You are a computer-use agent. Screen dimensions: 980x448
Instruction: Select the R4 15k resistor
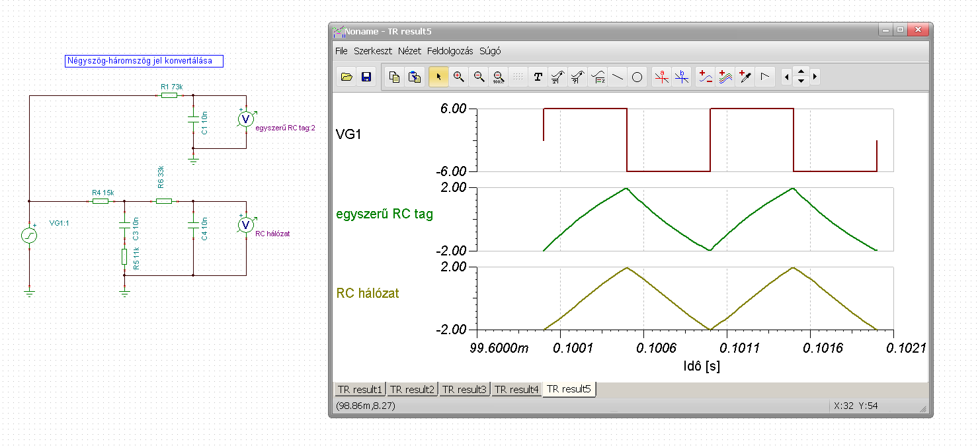click(x=101, y=201)
